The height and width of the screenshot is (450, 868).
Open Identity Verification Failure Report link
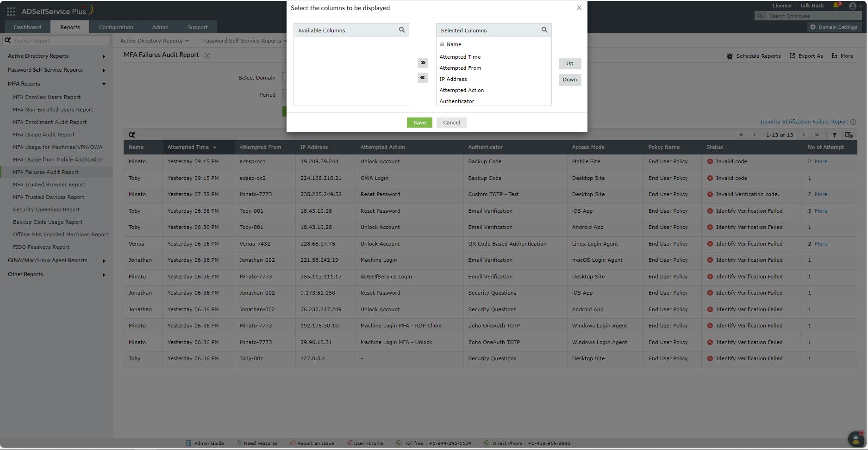(x=804, y=122)
